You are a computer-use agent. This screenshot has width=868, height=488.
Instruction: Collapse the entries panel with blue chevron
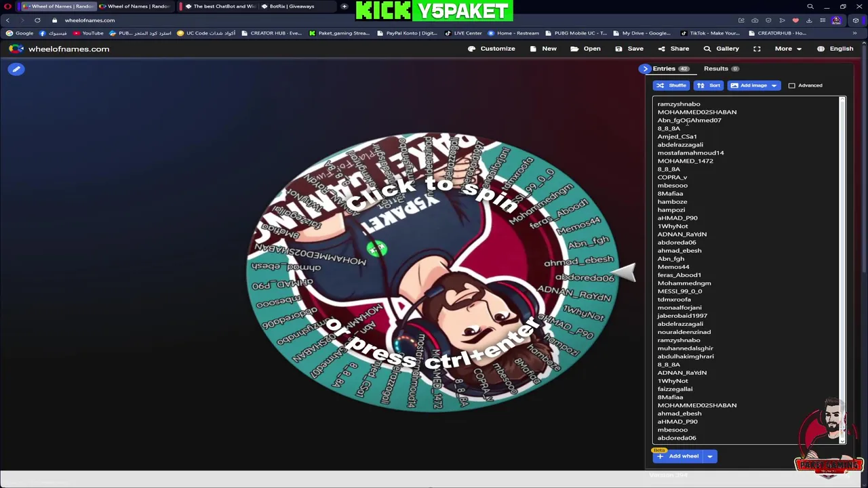pyautogui.click(x=644, y=68)
